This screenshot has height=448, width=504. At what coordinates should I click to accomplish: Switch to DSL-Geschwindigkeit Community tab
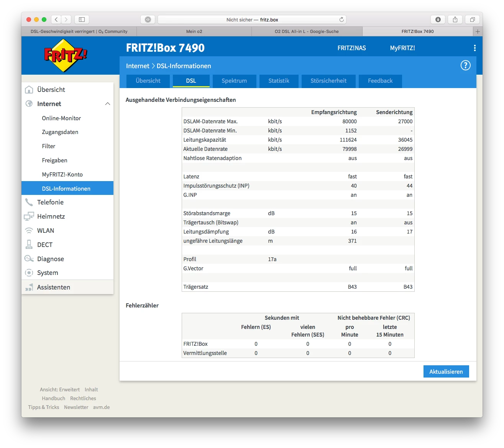[x=79, y=31]
